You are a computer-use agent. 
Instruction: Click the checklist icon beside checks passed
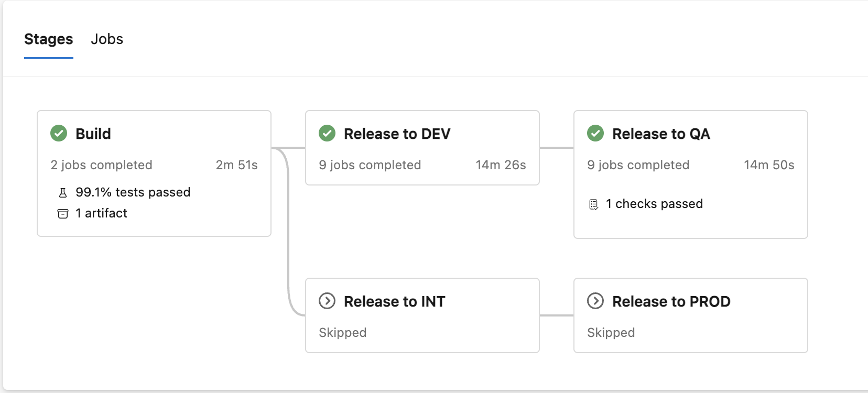click(593, 204)
